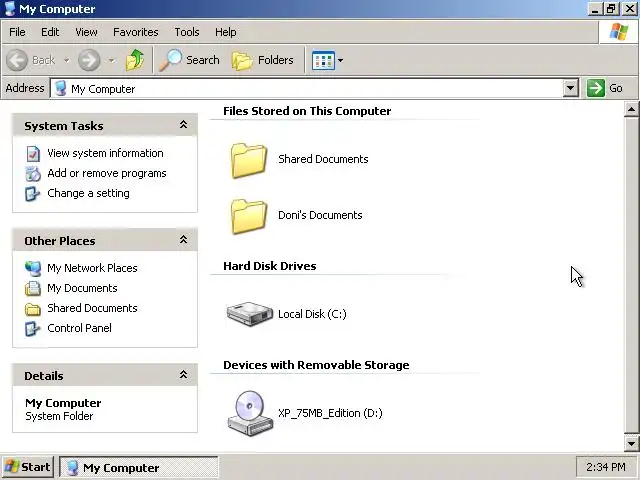The image size is (640, 480).
Task: Click View system information link
Action: (x=105, y=153)
